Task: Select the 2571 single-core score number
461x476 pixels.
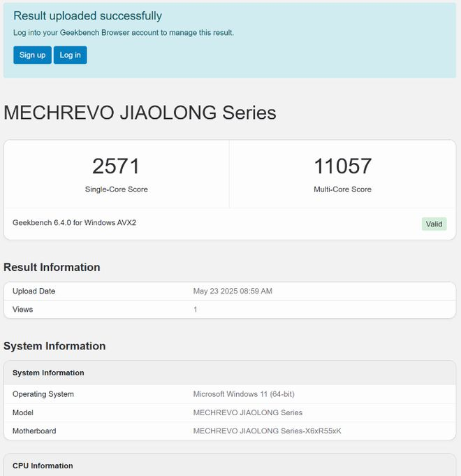Action: pos(116,166)
